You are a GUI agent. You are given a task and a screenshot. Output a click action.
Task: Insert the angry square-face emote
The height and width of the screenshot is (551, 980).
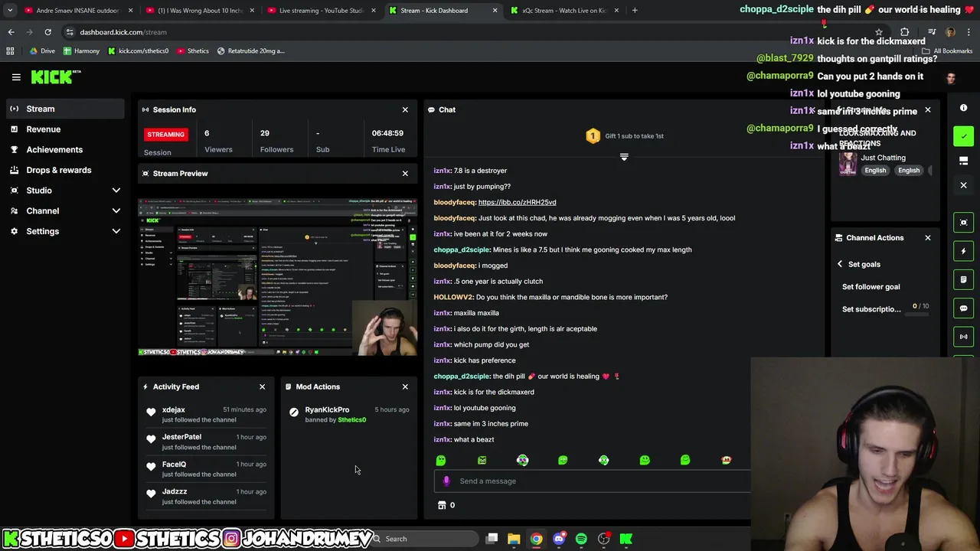[482, 460]
